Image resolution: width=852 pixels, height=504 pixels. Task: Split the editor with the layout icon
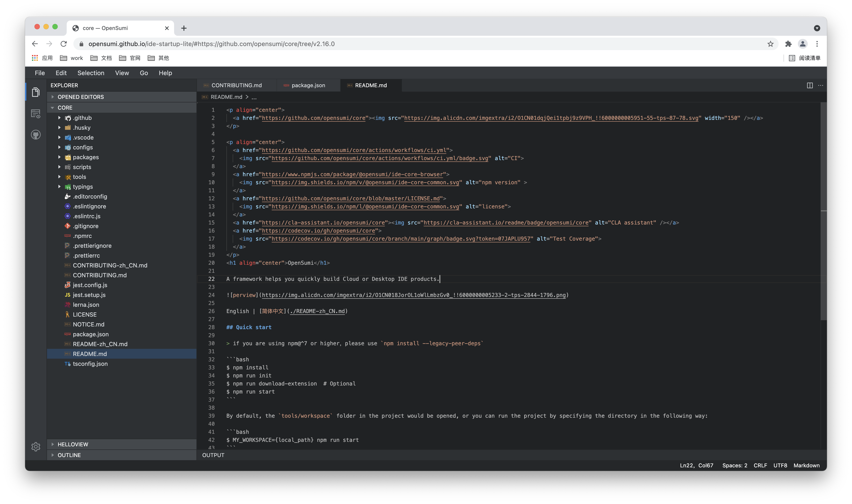(x=810, y=85)
